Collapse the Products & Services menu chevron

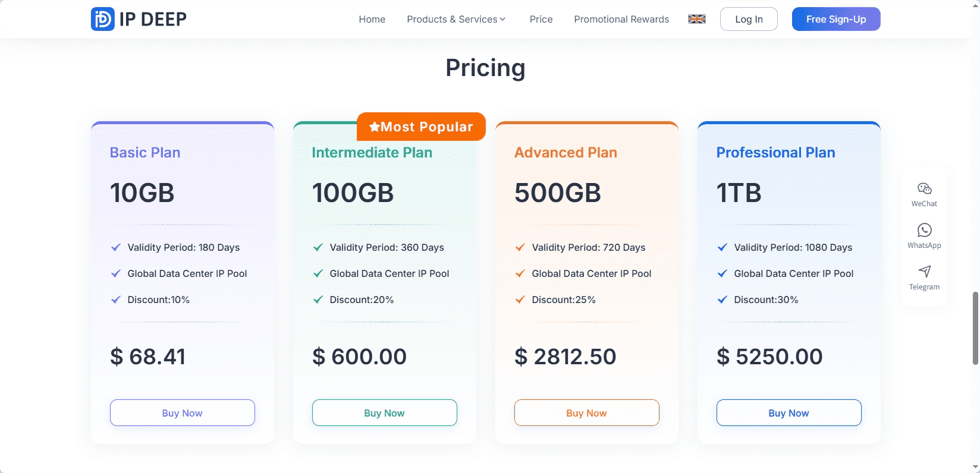point(504,19)
